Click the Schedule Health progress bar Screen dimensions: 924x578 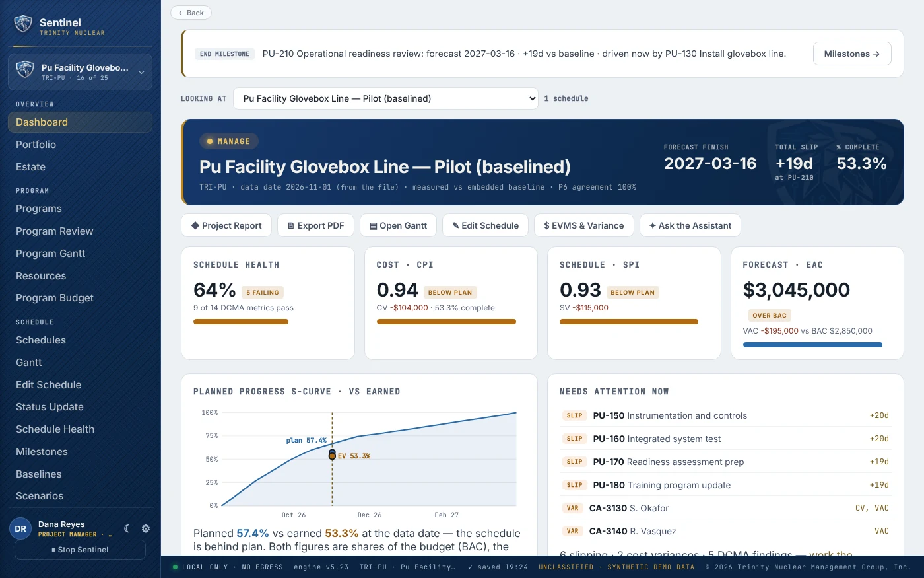coord(241,322)
